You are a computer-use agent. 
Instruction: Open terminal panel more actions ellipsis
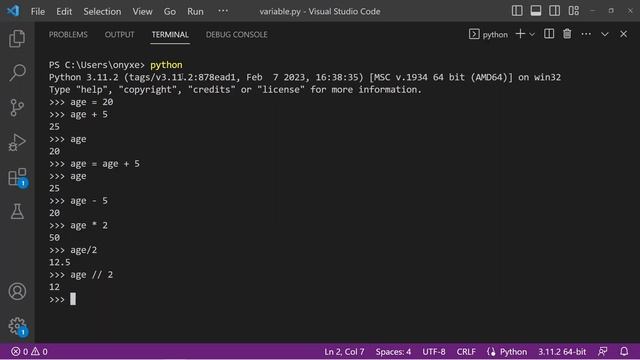pyautogui.click(x=586, y=34)
